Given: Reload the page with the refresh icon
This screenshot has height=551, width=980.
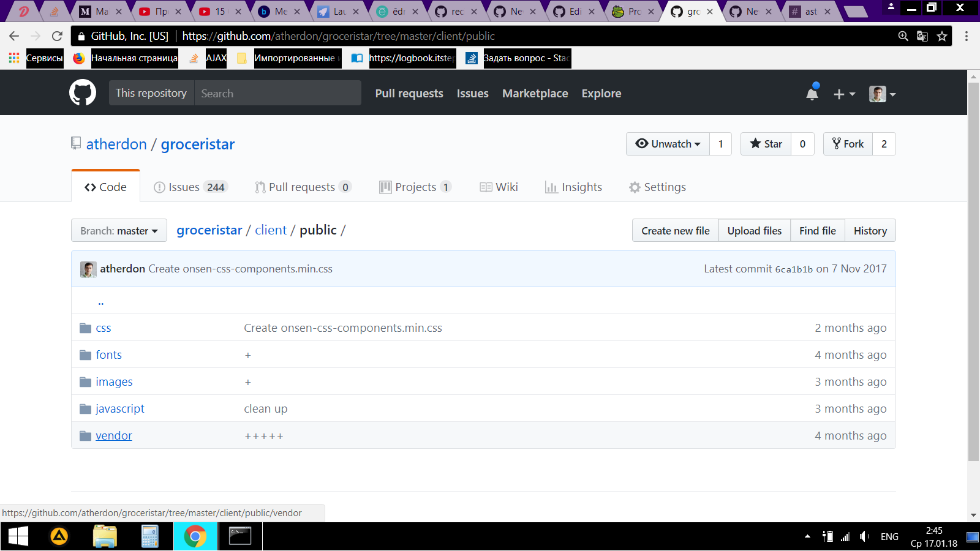Looking at the screenshot, I should 57,36.
